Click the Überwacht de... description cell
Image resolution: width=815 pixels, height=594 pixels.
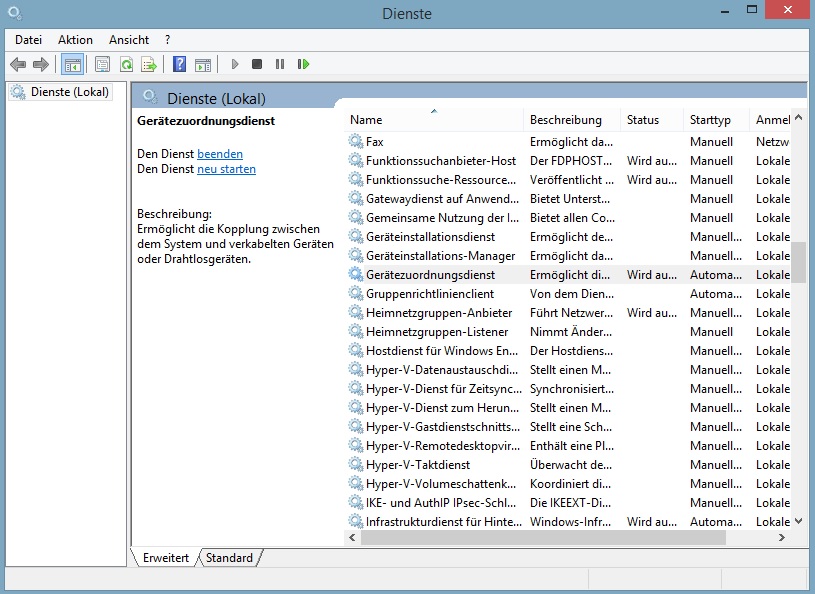click(x=570, y=465)
